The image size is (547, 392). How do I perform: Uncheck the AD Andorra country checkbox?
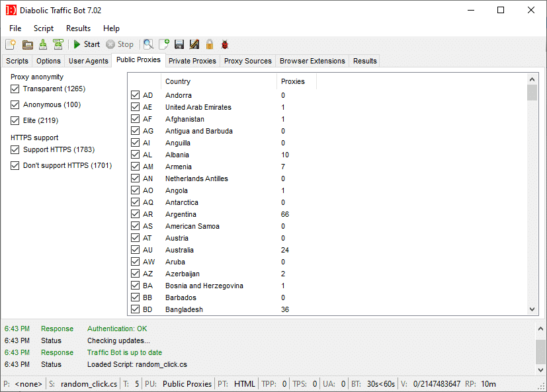coord(136,95)
